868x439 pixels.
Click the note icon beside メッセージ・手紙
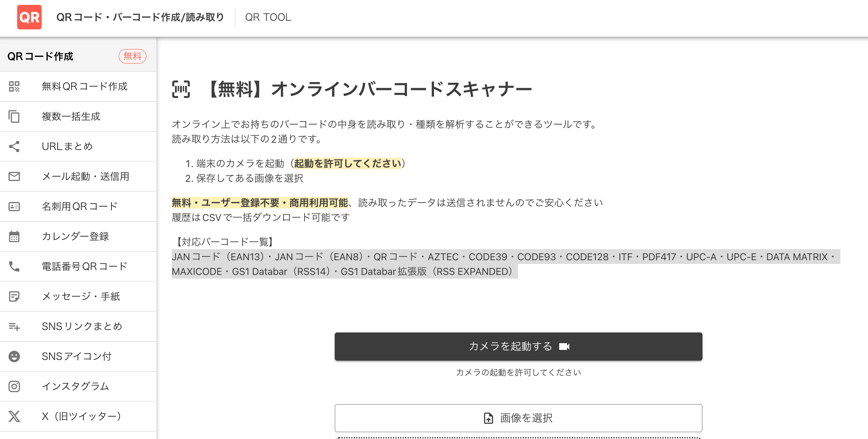(x=15, y=296)
